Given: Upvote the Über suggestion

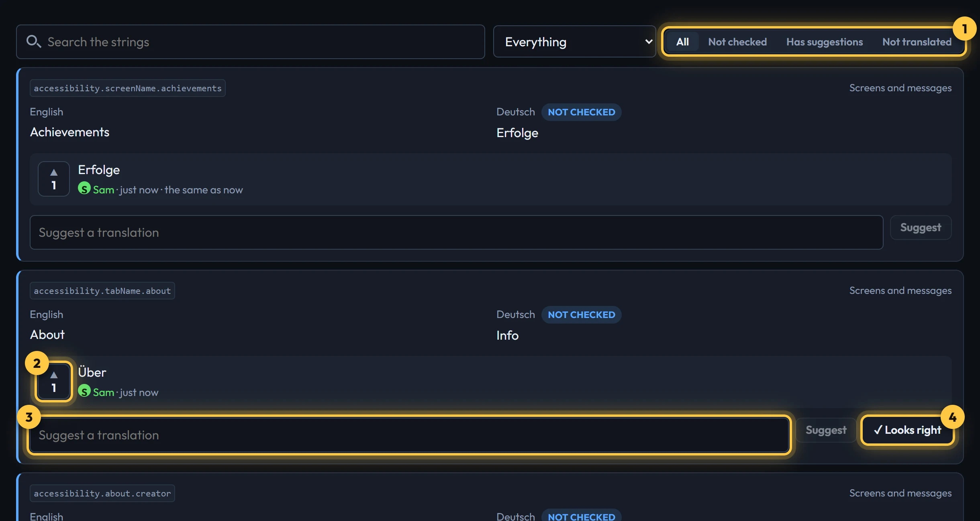Looking at the screenshot, I should coord(54,382).
